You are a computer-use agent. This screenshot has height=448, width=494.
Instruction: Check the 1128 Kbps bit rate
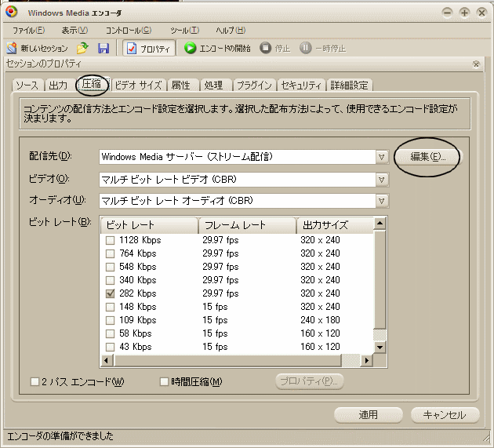pyautogui.click(x=111, y=240)
